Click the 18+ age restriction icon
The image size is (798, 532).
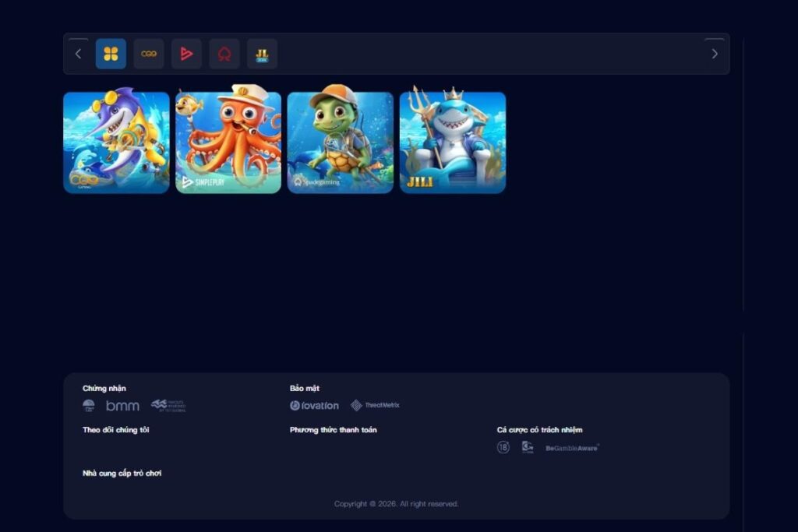point(503,447)
